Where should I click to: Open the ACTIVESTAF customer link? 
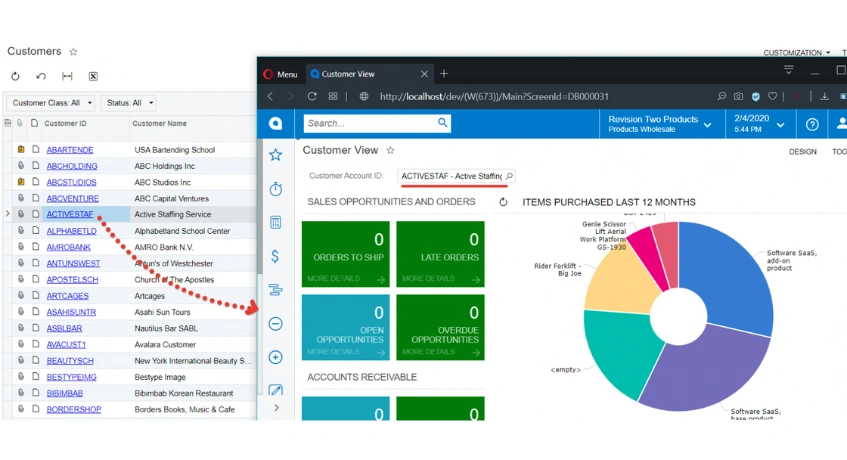point(69,214)
